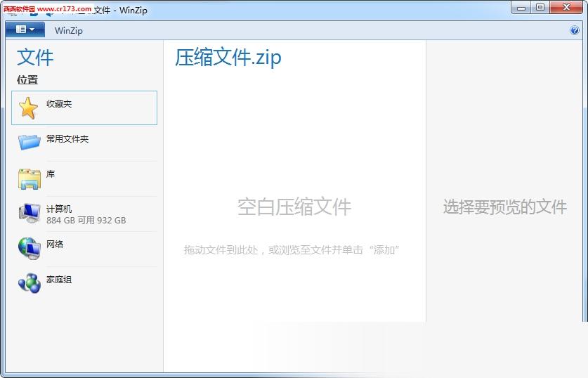Select the 网络 network globe icon
Viewport: 588px width, 378px height.
[x=30, y=248]
